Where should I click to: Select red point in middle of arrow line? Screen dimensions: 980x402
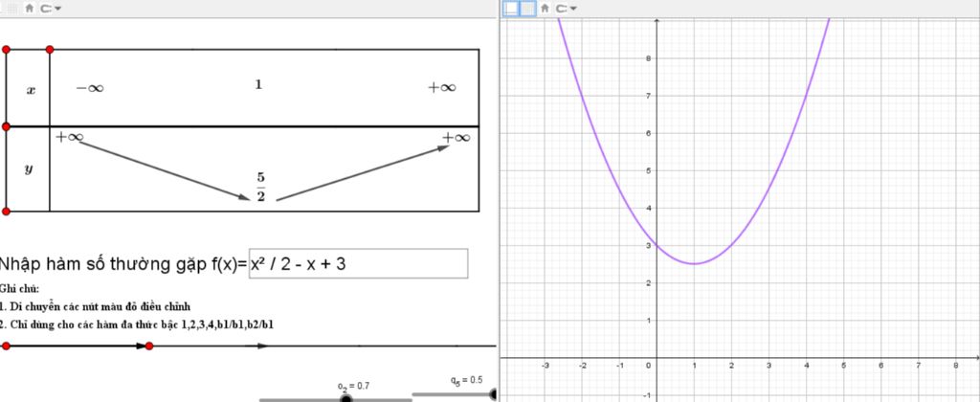(148, 346)
